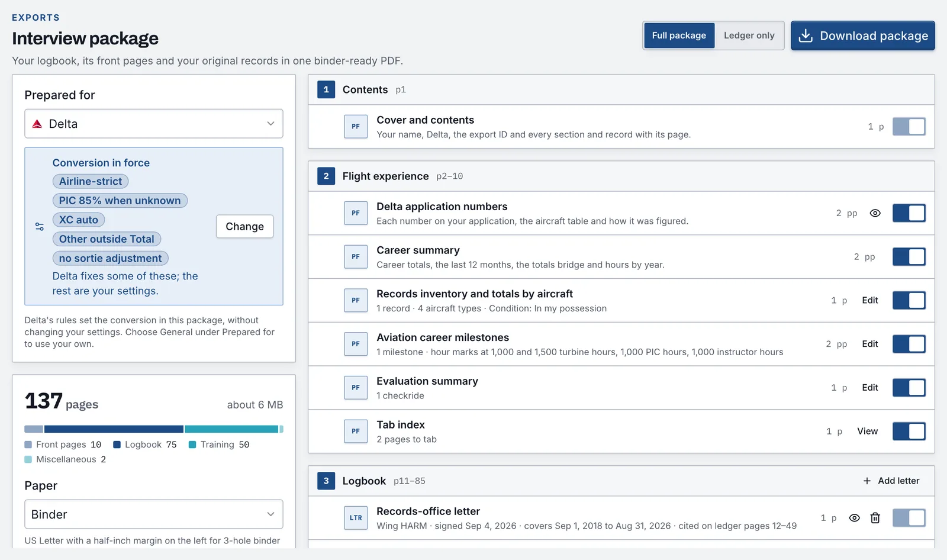The image size is (947, 560).
Task: Select the Full package tab
Action: point(679,36)
